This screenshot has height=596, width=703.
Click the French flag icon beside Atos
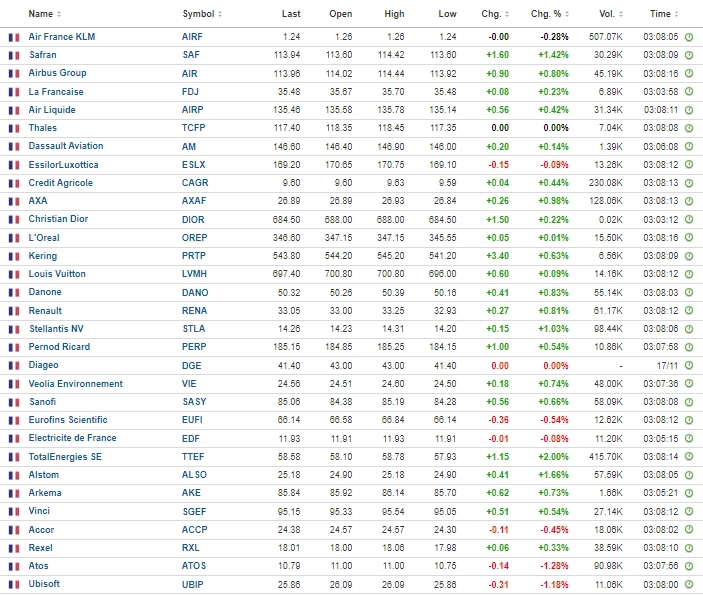click(14, 566)
